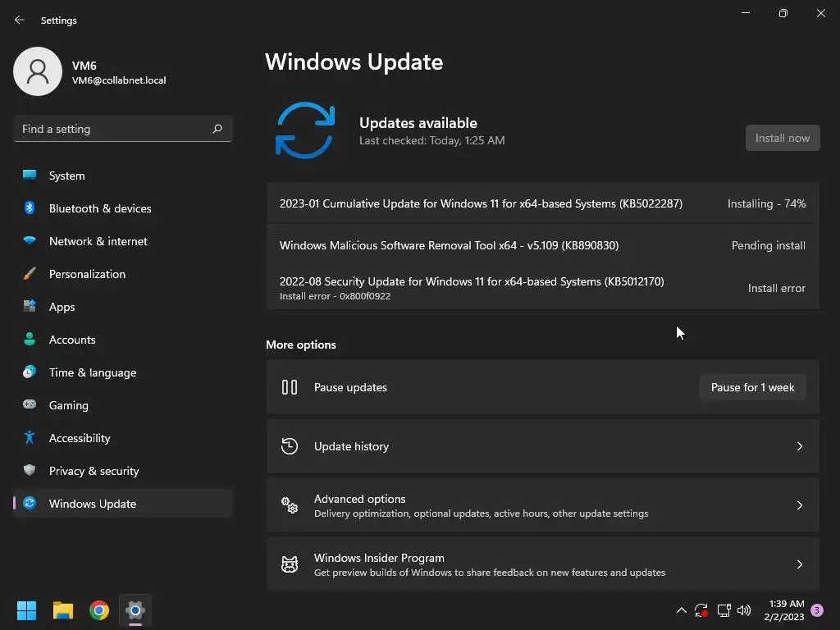
Task: Click the volume speaker tray icon
Action: pos(744,610)
